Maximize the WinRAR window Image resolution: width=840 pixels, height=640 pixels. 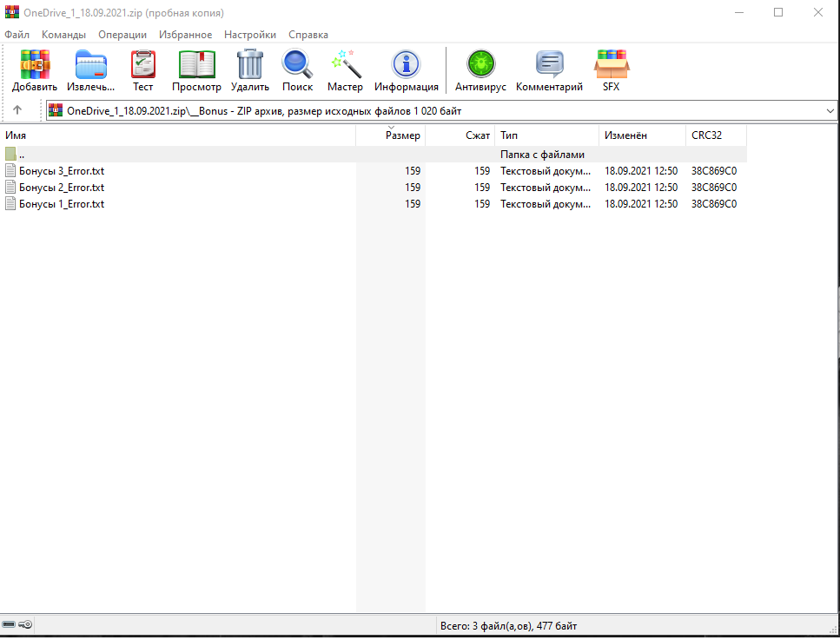pos(778,12)
